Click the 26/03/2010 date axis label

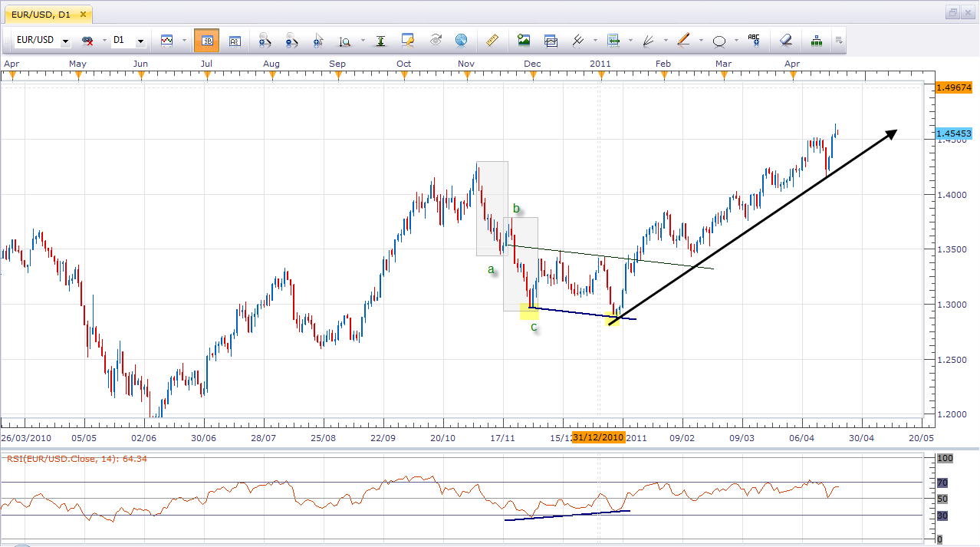pyautogui.click(x=26, y=437)
